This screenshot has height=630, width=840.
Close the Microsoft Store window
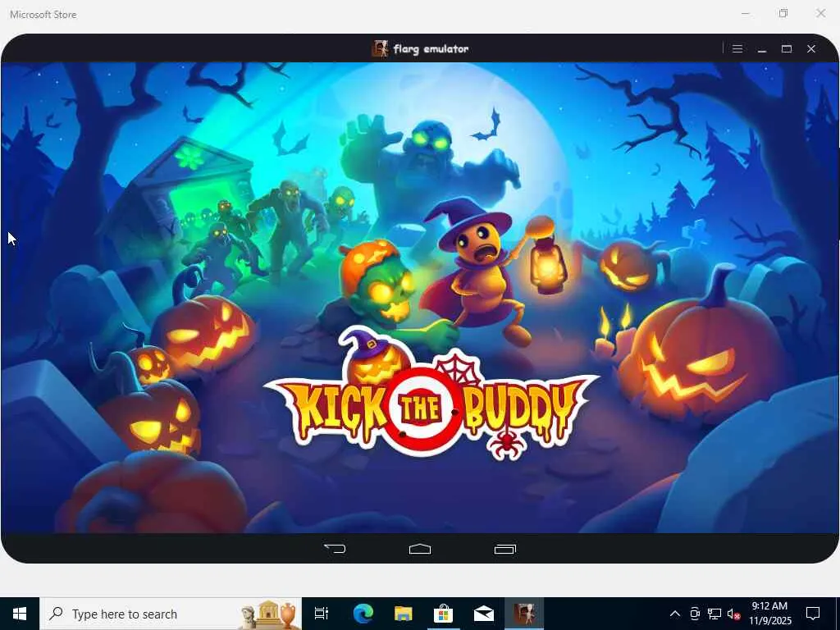coord(820,13)
